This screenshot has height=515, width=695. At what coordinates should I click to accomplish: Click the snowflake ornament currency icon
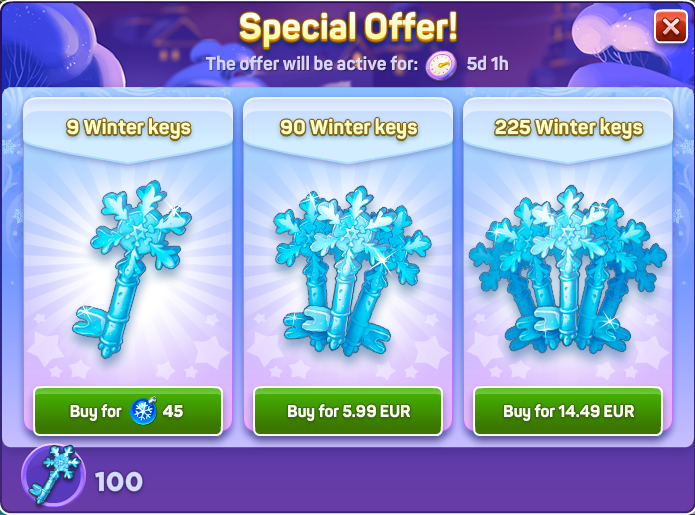[x=143, y=410]
